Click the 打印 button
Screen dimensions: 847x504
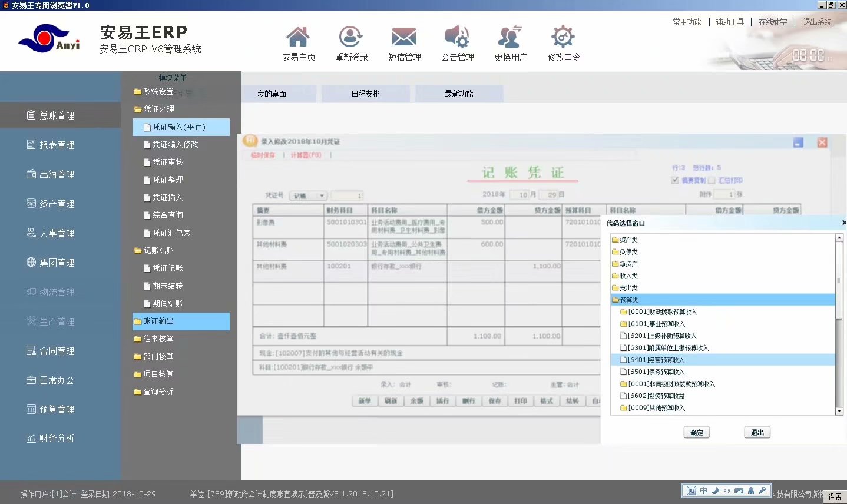[521, 401]
